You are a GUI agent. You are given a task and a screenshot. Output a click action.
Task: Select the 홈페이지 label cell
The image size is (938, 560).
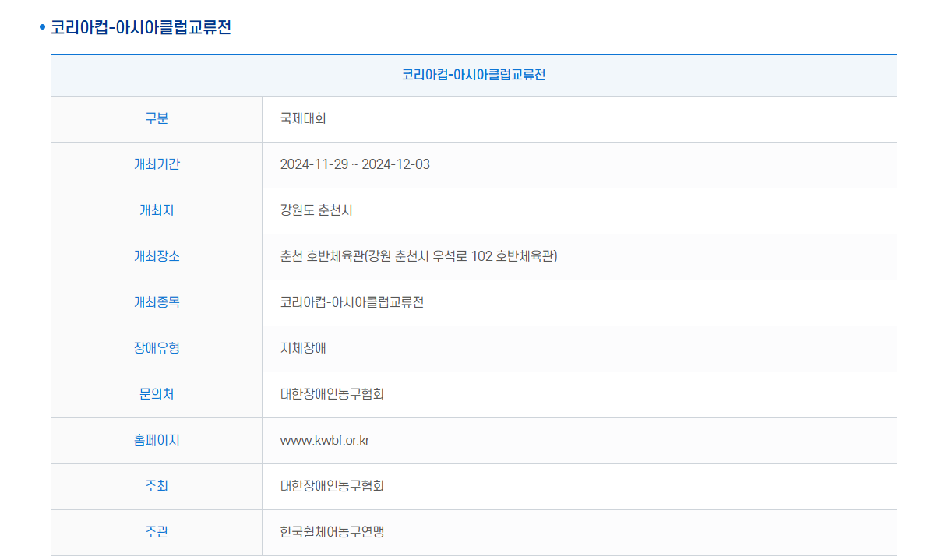pyautogui.click(x=157, y=440)
